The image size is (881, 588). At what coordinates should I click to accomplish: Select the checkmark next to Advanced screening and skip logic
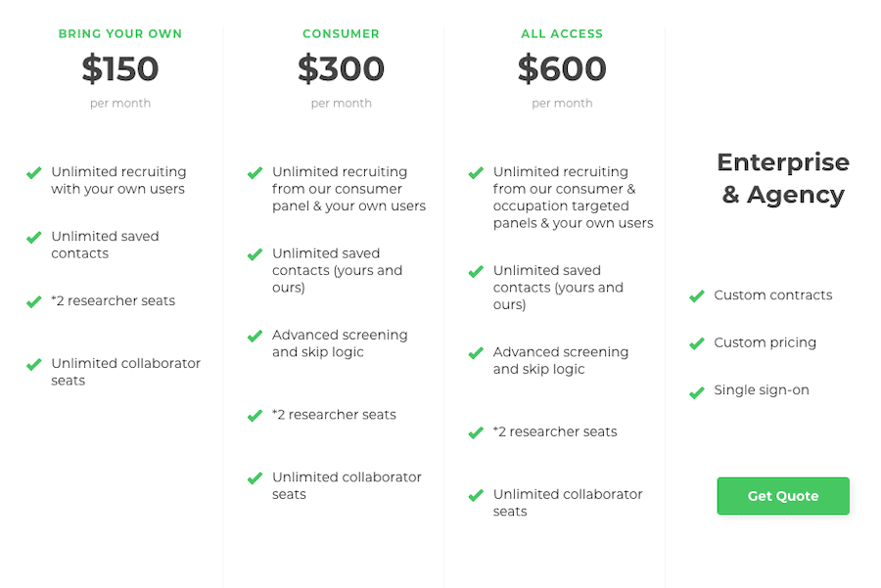[255, 336]
